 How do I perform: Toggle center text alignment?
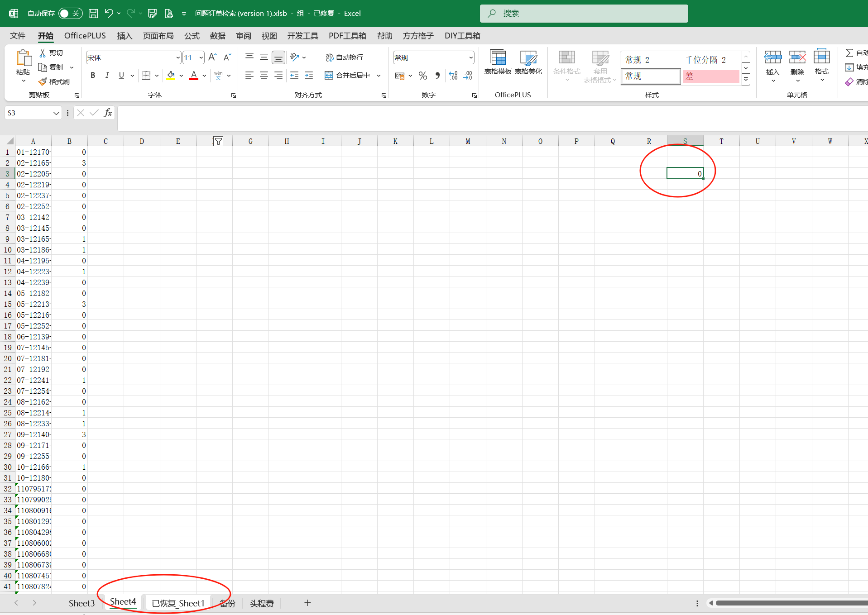(x=264, y=76)
